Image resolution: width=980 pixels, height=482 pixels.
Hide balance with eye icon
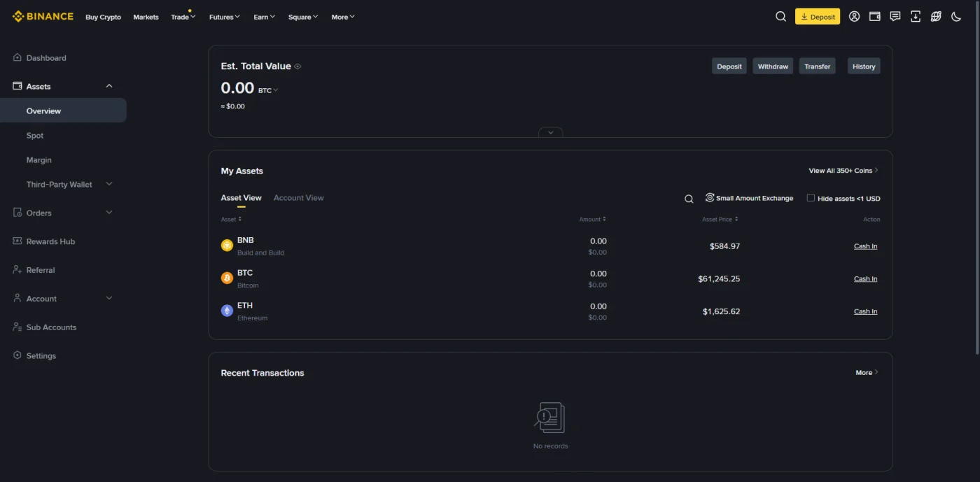pyautogui.click(x=297, y=66)
